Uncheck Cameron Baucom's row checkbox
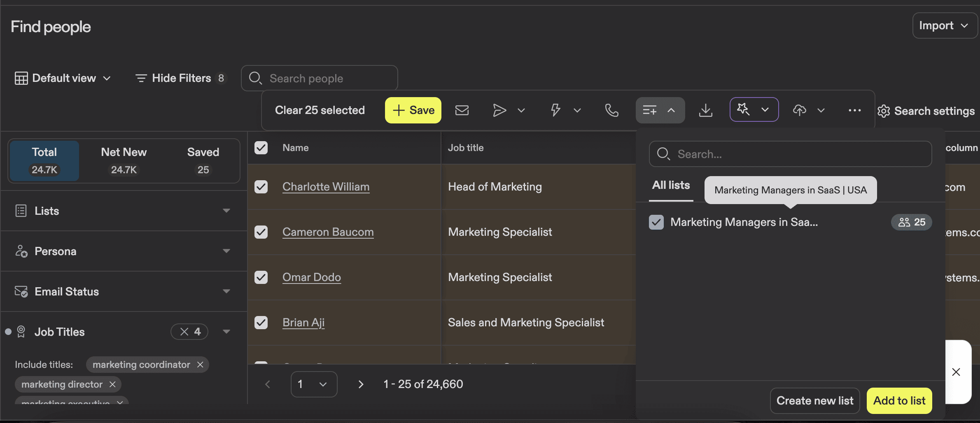Viewport: 980px width, 423px height. [261, 232]
